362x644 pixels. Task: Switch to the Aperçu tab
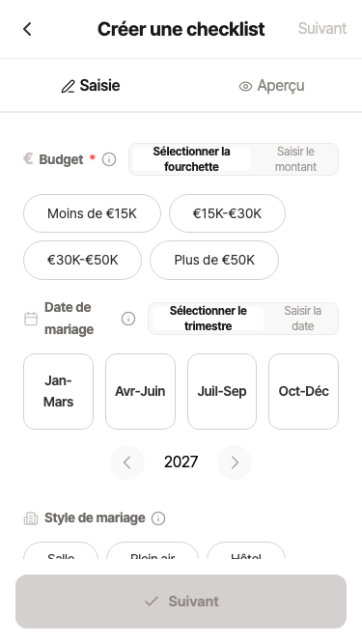pyautogui.click(x=271, y=86)
